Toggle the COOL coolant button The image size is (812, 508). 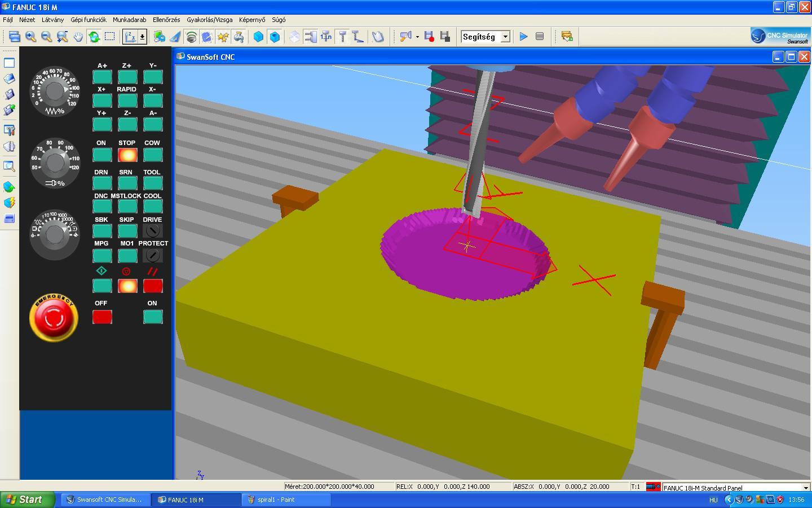pos(153,207)
